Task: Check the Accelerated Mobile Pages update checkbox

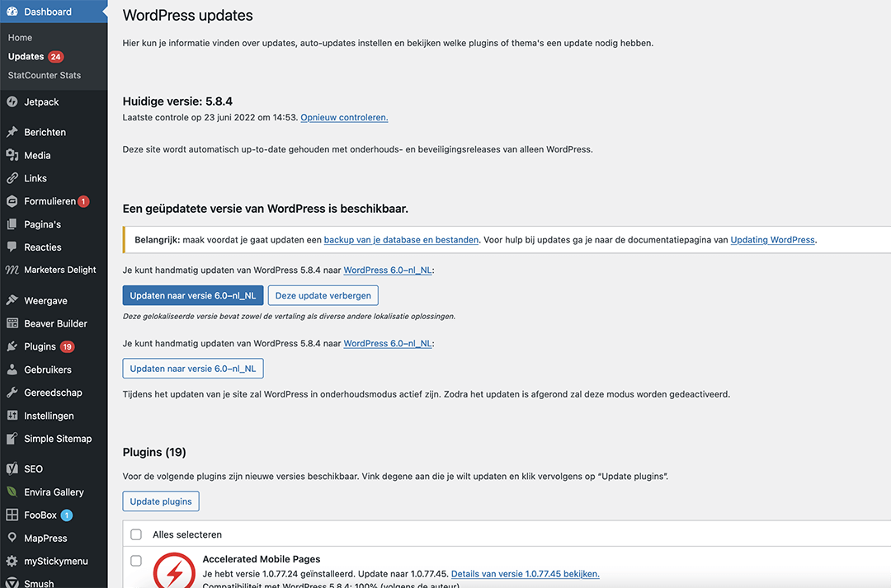Action: 136,561
